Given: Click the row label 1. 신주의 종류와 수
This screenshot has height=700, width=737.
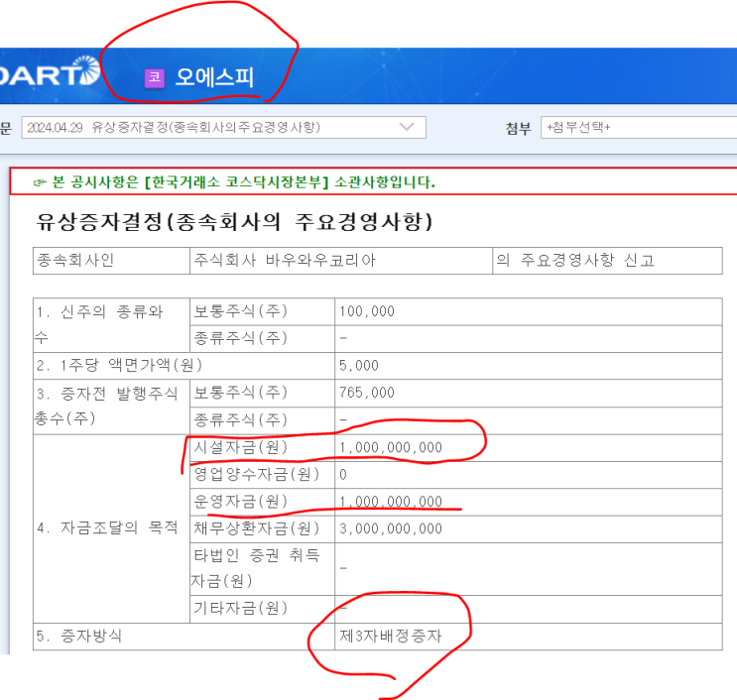Looking at the screenshot, I should (x=111, y=324).
